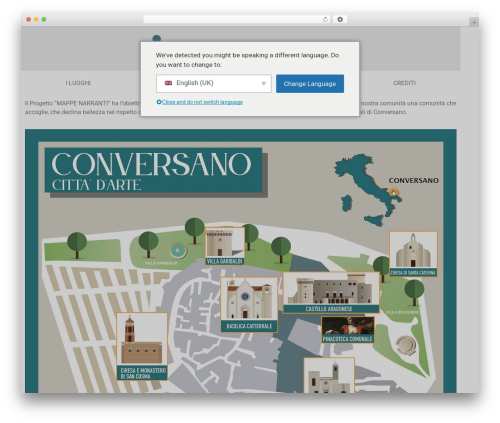The image size is (500, 423).
Task: Open the English (UK) language dropdown
Action: click(x=214, y=83)
